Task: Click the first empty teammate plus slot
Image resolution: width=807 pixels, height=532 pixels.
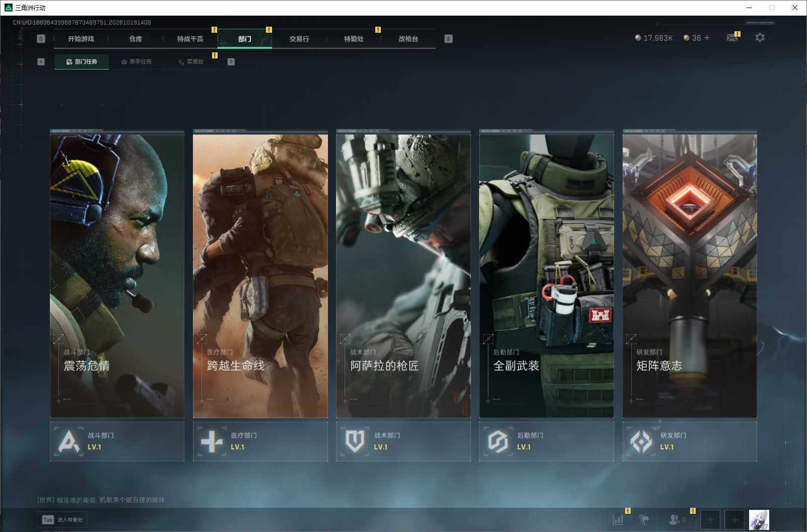Action: tap(710, 519)
